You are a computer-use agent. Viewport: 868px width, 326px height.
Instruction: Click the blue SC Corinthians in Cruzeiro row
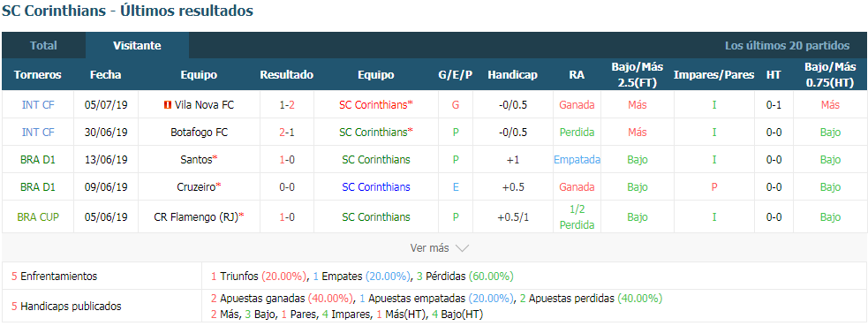coord(376,187)
